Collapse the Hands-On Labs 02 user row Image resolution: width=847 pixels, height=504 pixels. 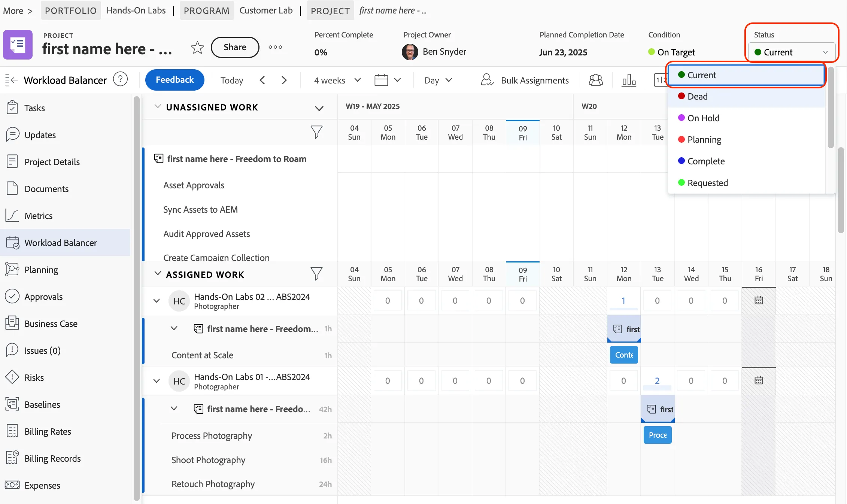click(x=157, y=301)
